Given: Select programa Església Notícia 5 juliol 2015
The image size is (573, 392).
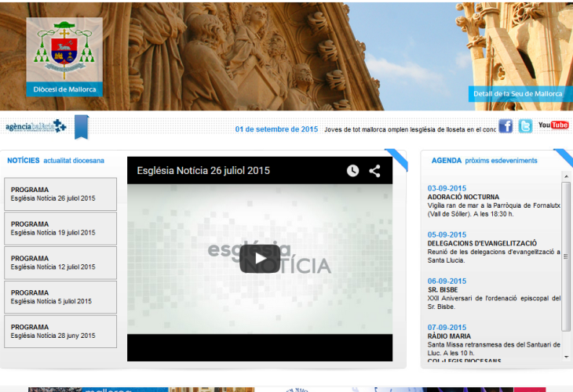Looking at the screenshot, I should [60, 297].
